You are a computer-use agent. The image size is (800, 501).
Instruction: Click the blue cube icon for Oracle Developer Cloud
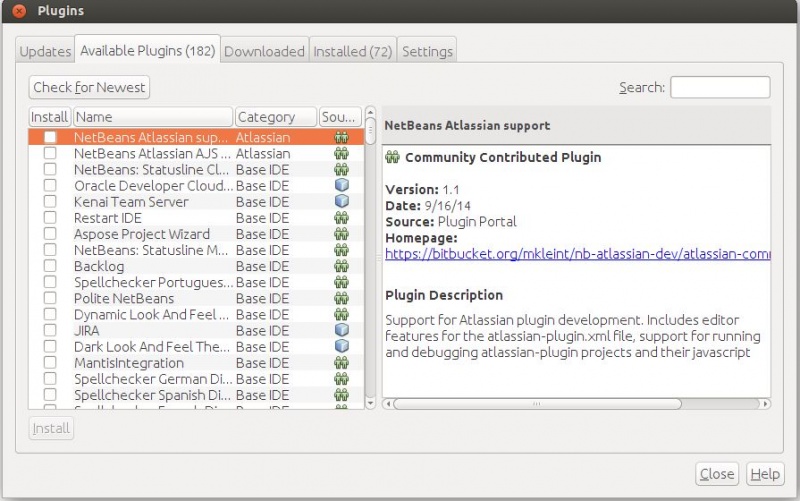(x=341, y=186)
